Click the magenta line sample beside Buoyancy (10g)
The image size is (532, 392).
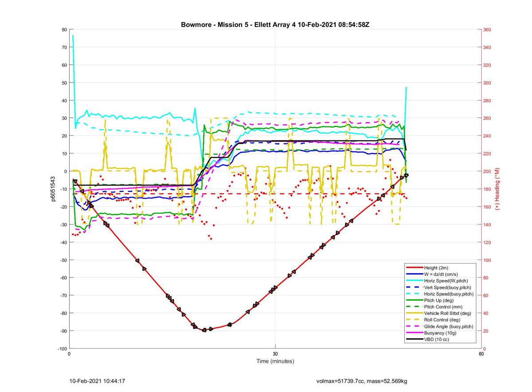[x=415, y=333]
